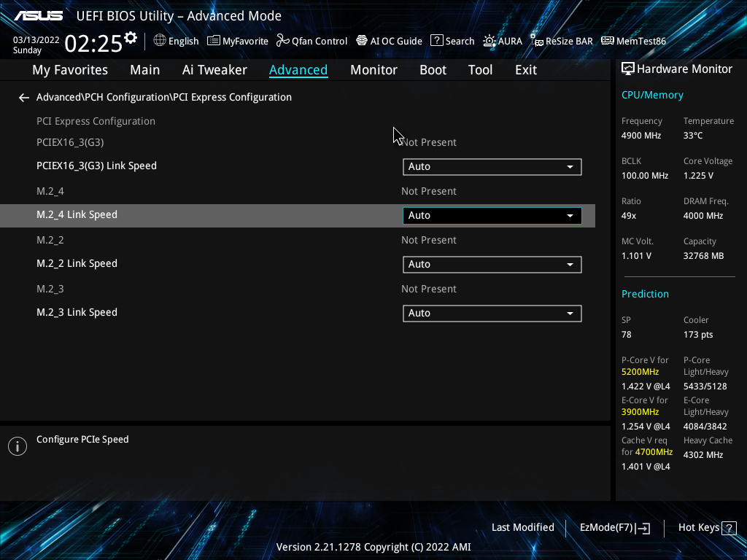This screenshot has width=747, height=560.
Task: Click the 4000 MHz DRAM frequency
Action: pos(703,216)
